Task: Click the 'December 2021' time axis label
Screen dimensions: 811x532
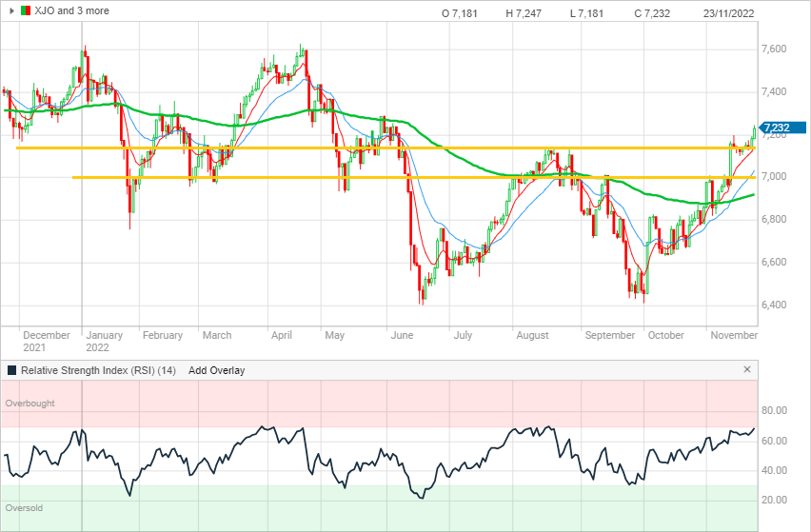Action: click(47, 342)
